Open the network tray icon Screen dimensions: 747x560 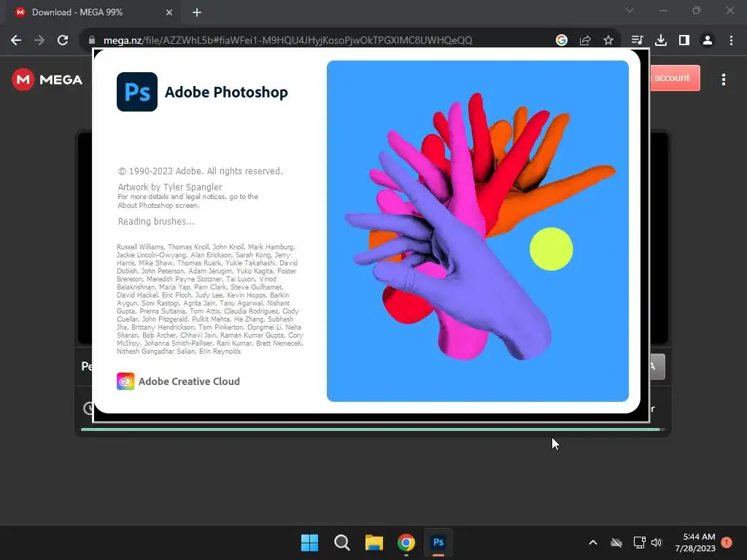pos(639,542)
